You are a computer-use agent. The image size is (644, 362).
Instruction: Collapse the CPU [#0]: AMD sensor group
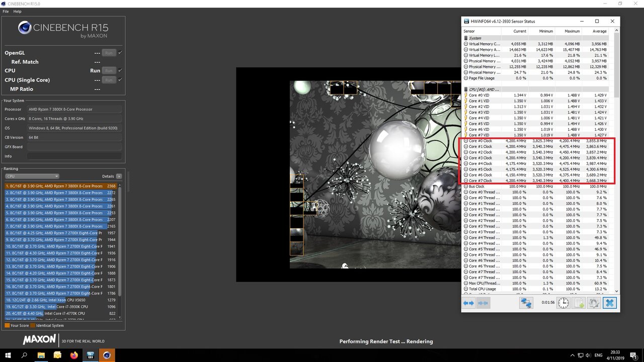coord(466,89)
